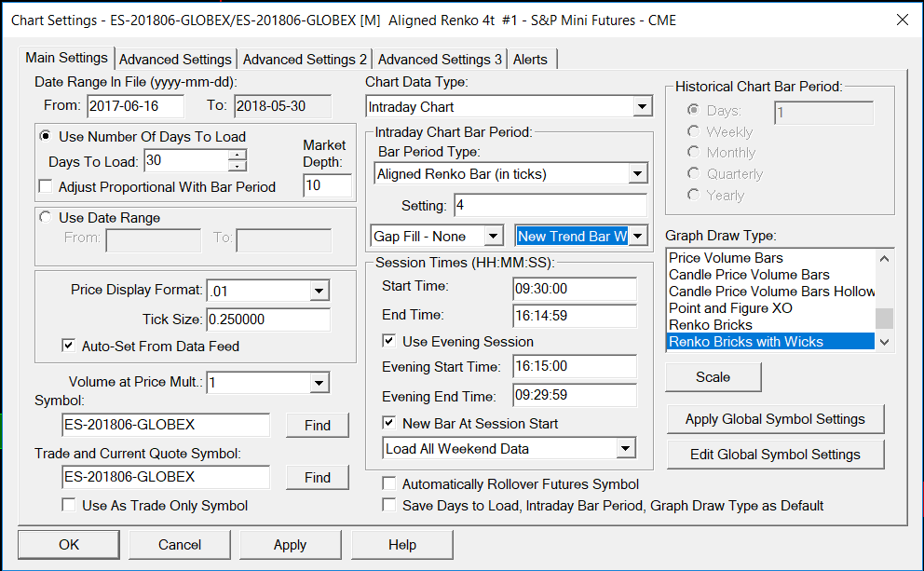Viewport: 924px width, 571px height.
Task: Open the Chart Data Type dropdown
Action: 642,107
